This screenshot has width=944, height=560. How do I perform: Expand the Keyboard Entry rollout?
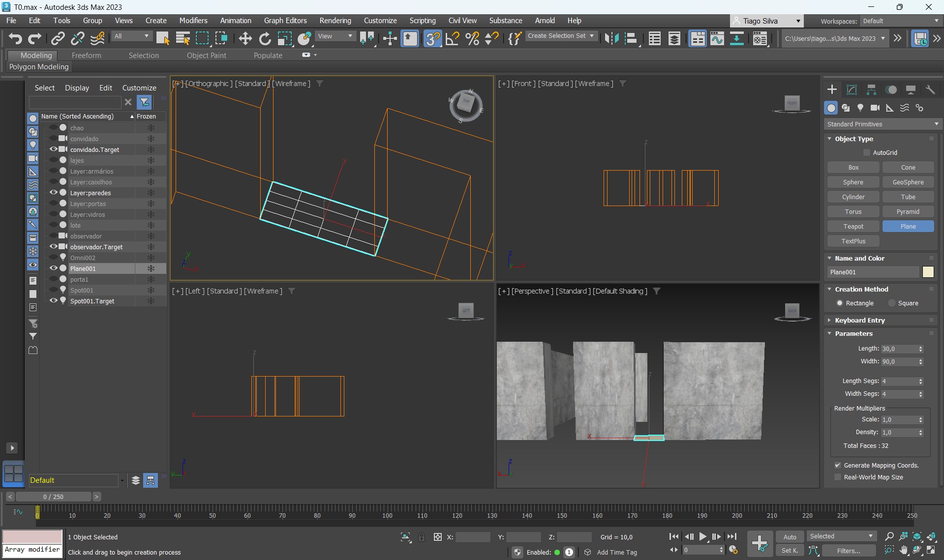pyautogui.click(x=859, y=320)
